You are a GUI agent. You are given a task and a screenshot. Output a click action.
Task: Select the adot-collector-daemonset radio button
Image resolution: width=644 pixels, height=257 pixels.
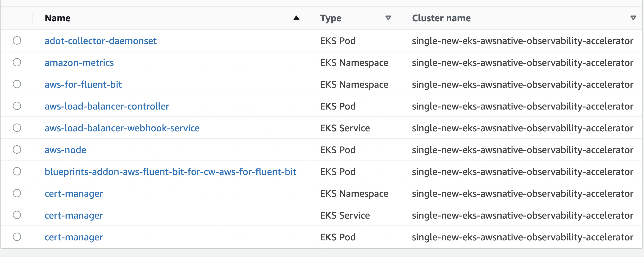click(x=17, y=41)
